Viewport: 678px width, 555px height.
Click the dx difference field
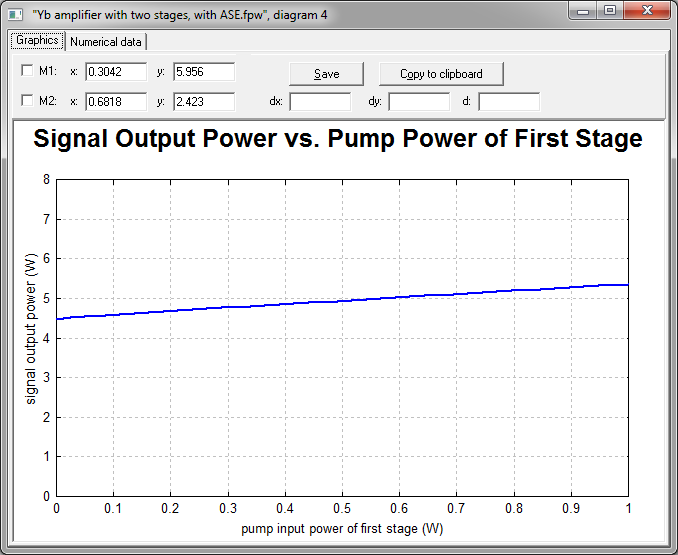click(x=320, y=102)
